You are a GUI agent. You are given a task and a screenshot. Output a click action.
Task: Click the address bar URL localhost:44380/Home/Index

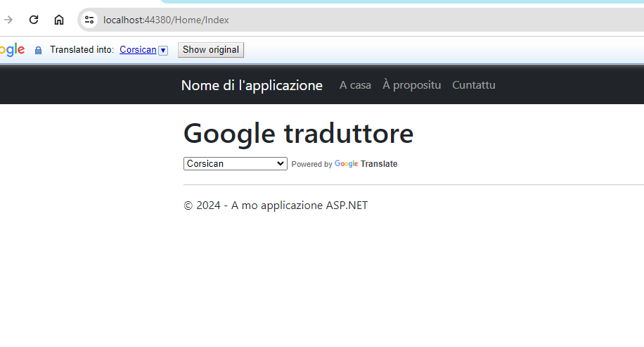[166, 20]
